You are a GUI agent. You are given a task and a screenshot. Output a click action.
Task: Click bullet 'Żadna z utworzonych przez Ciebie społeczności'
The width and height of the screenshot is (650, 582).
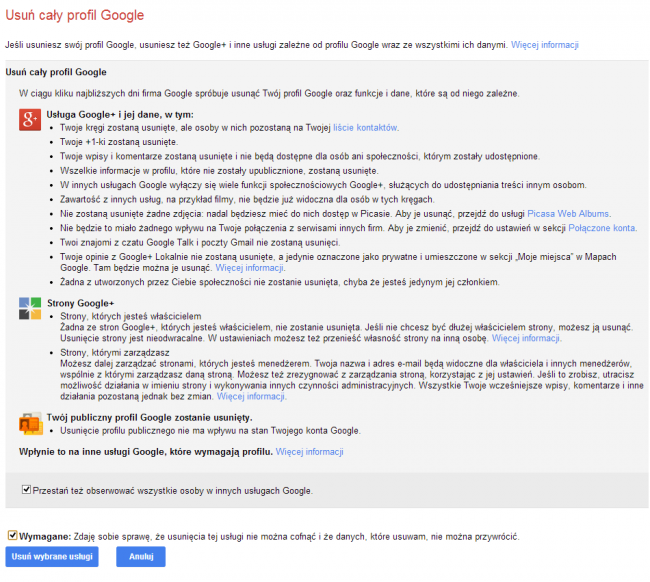coord(280,282)
